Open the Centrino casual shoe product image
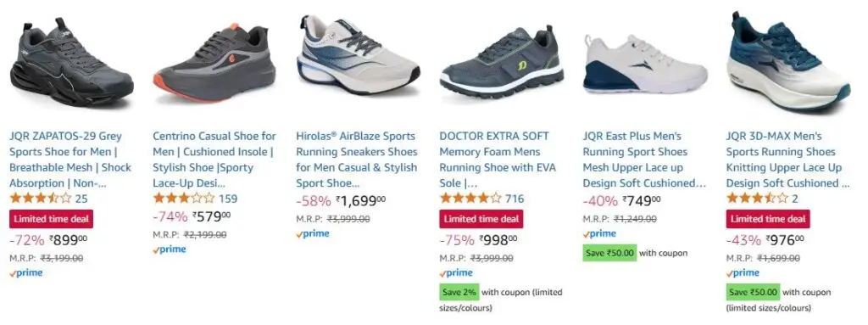Viewport: 868px width, 325px height. click(x=214, y=63)
